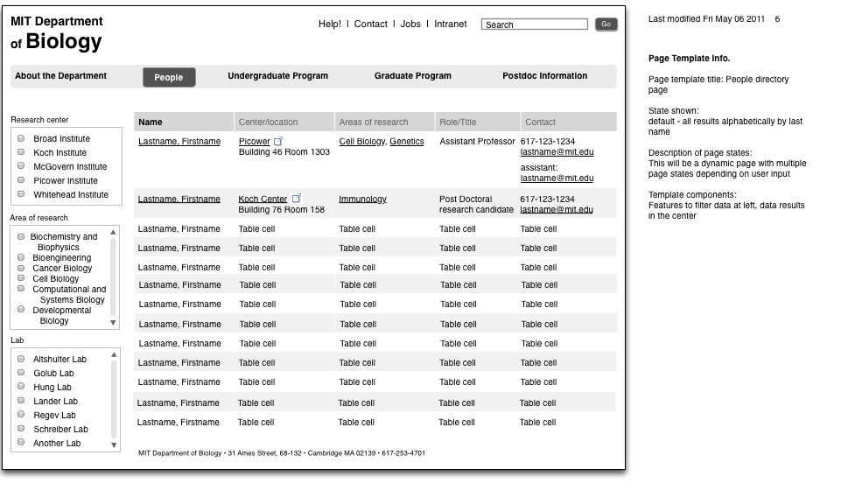Viewport: 862px width, 504px height.
Task: Open the Immunology research link
Action: [363, 199]
